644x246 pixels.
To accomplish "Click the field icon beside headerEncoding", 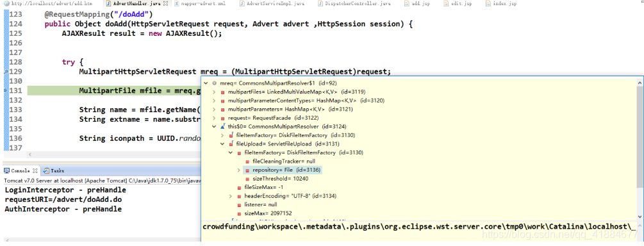I will tap(240, 196).
